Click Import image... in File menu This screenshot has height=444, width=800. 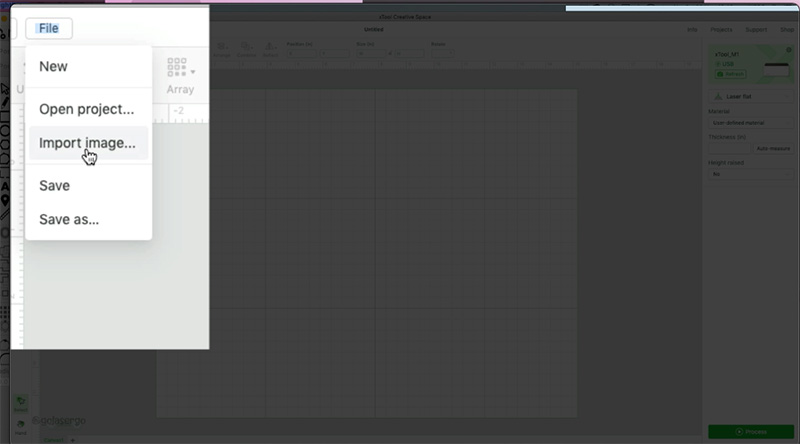click(x=87, y=143)
